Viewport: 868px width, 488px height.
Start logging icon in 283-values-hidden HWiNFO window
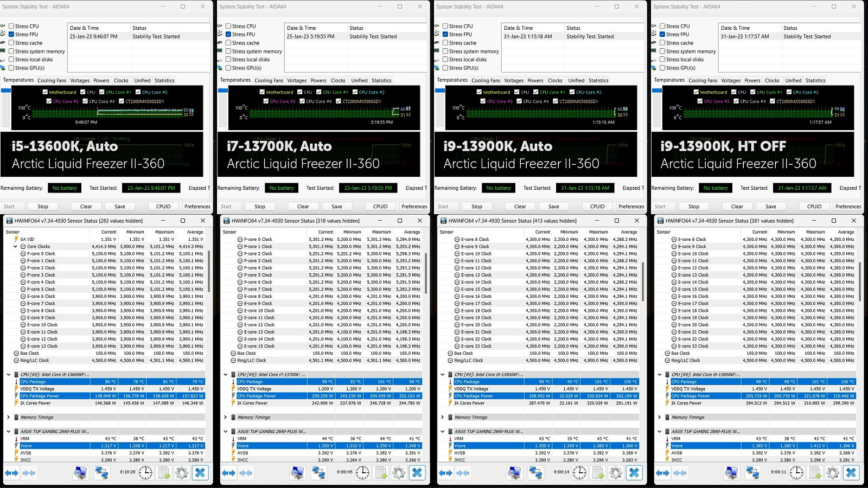[164, 473]
